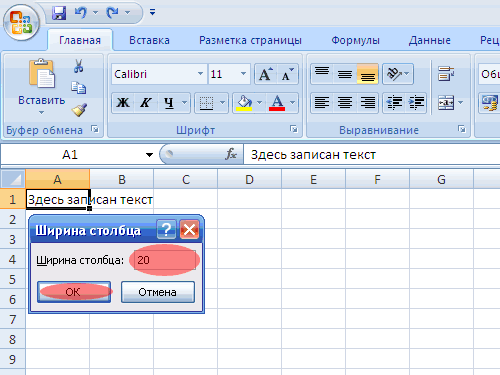Merge and center cells
Viewport: 500px width, 375px height.
pos(446,103)
